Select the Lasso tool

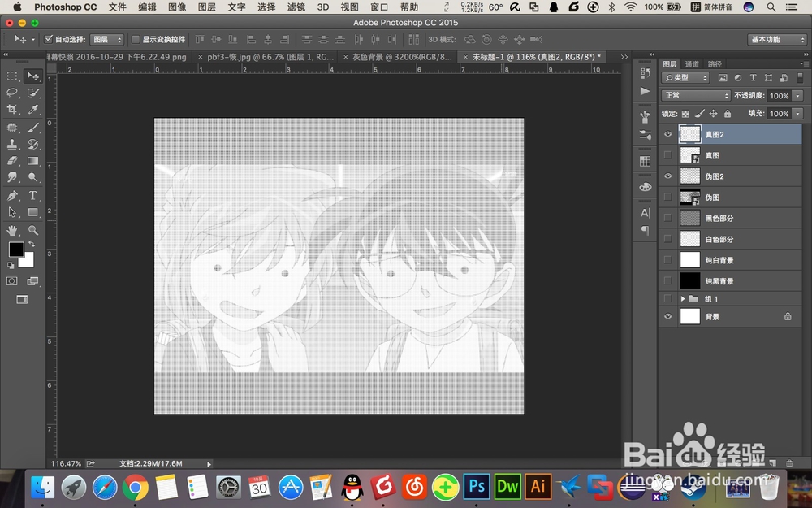[x=12, y=93]
